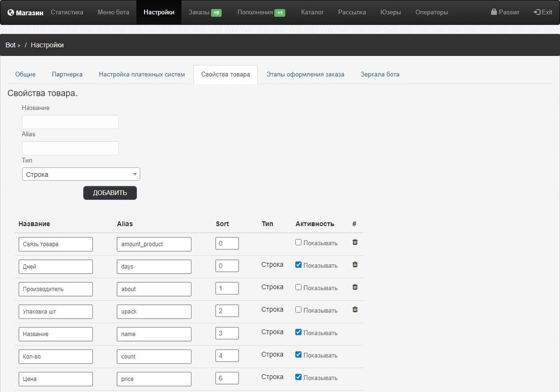Click the Sort field of Кол-во row
Image resolution: width=560 pixels, height=392 pixels.
pyautogui.click(x=227, y=356)
